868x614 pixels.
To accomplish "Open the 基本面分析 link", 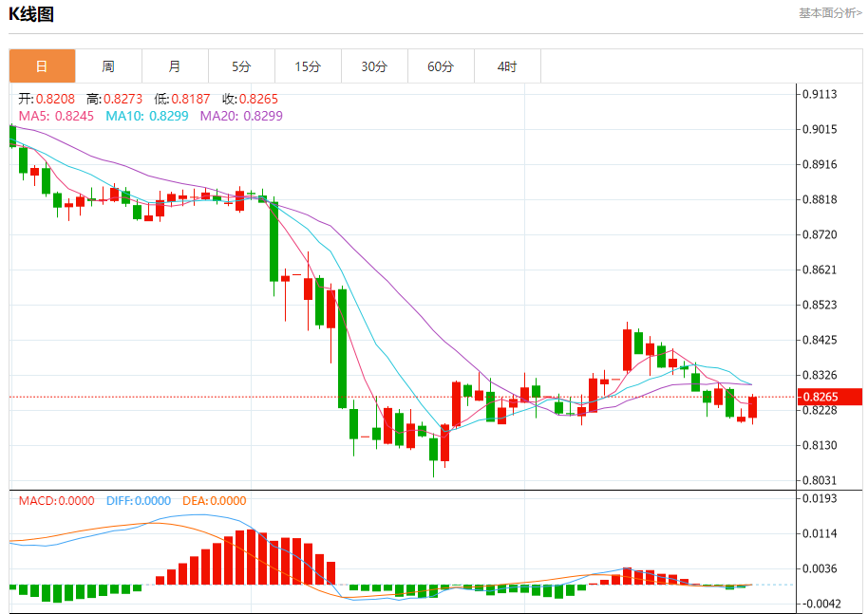I will click(830, 12).
